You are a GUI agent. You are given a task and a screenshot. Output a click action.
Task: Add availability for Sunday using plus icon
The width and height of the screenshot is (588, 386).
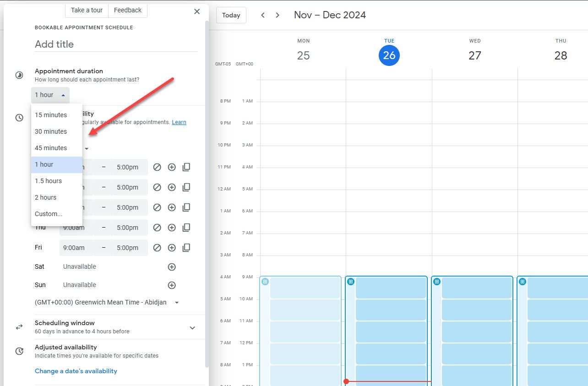(x=172, y=285)
